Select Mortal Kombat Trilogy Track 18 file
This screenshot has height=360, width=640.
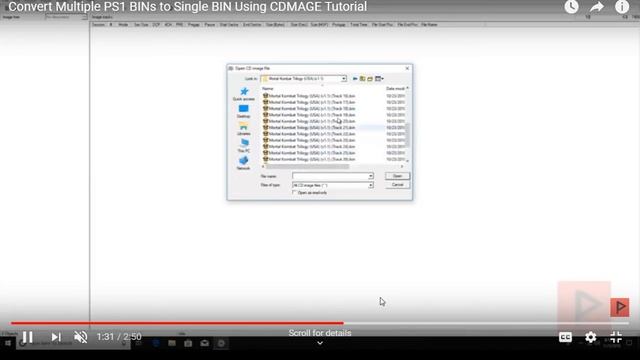click(309, 109)
